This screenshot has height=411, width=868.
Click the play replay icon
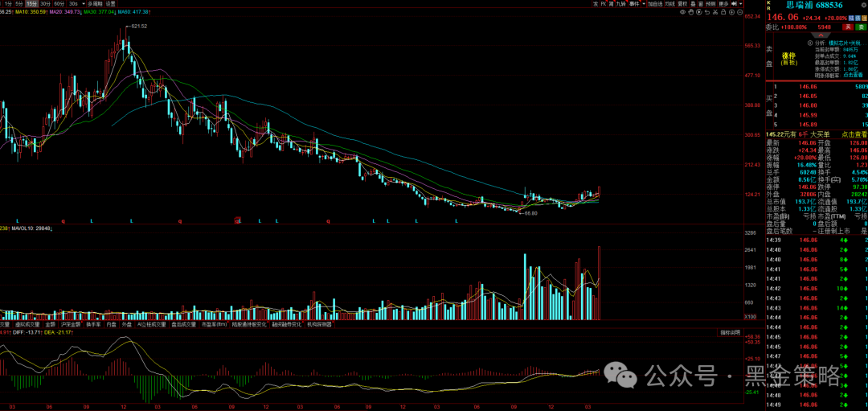pos(699,12)
